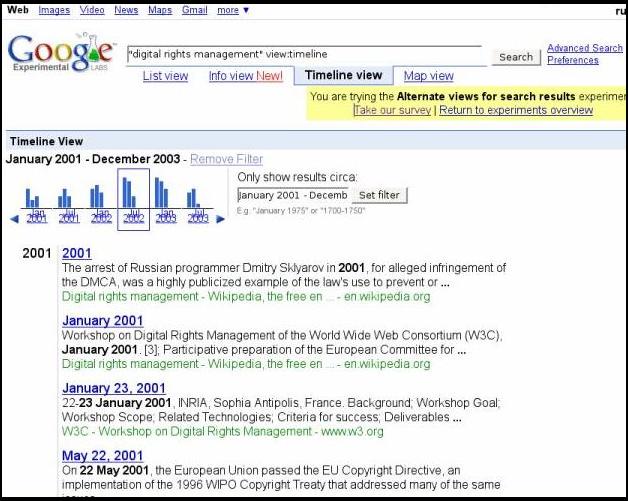Open Maps link in top bar
This screenshot has width=628, height=501.
pos(160,10)
